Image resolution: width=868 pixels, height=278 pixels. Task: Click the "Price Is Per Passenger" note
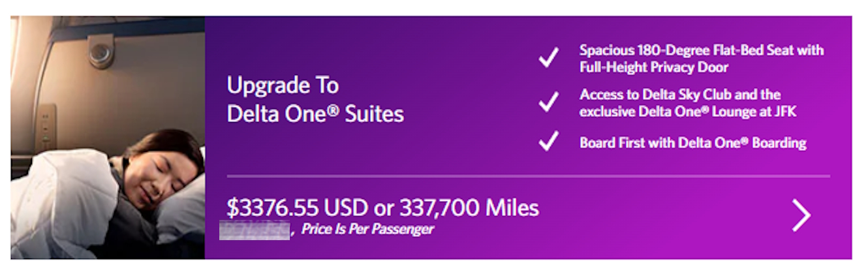tap(367, 230)
